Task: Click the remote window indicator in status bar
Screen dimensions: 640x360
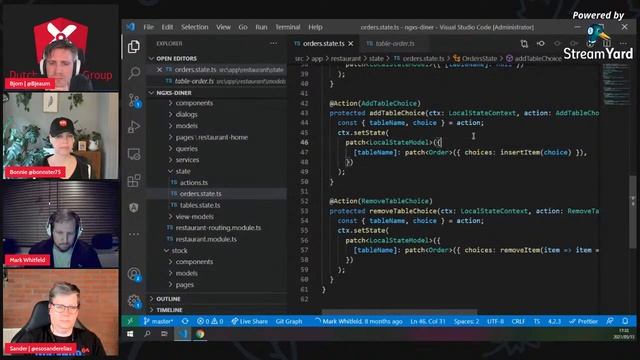Action: pyautogui.click(x=130, y=321)
